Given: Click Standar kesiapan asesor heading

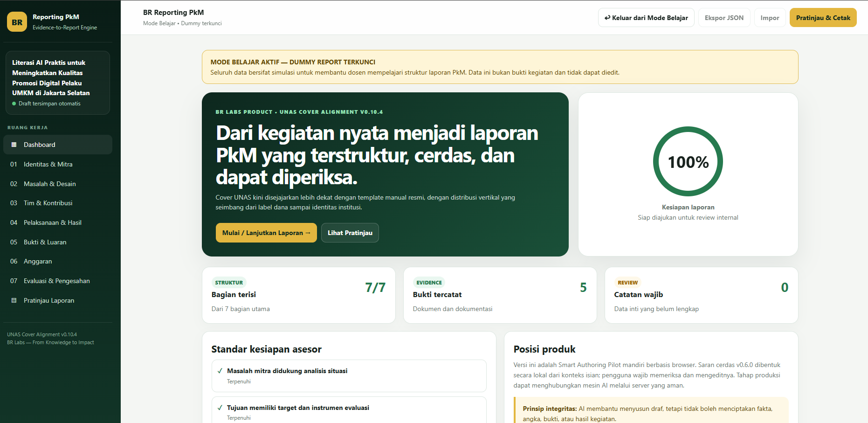Looking at the screenshot, I should (266, 349).
